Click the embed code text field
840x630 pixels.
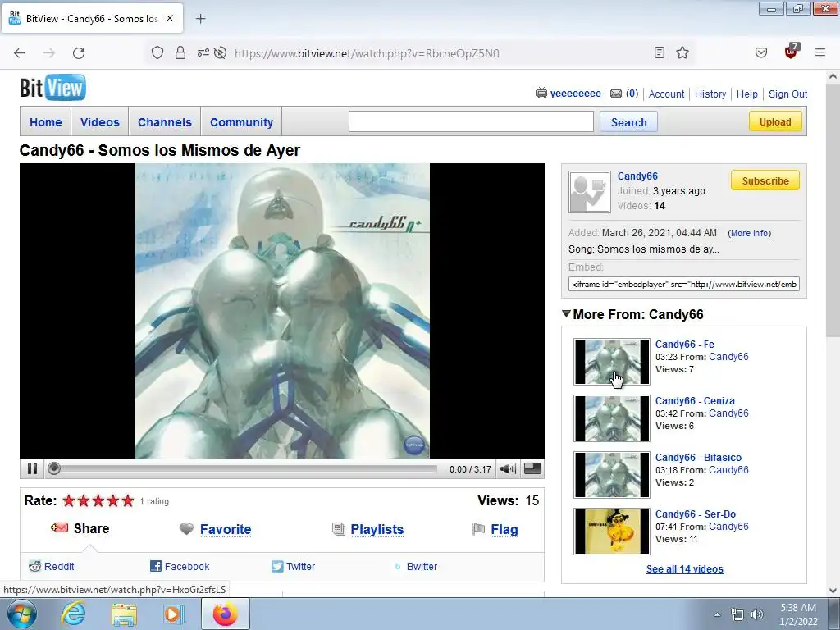(684, 284)
